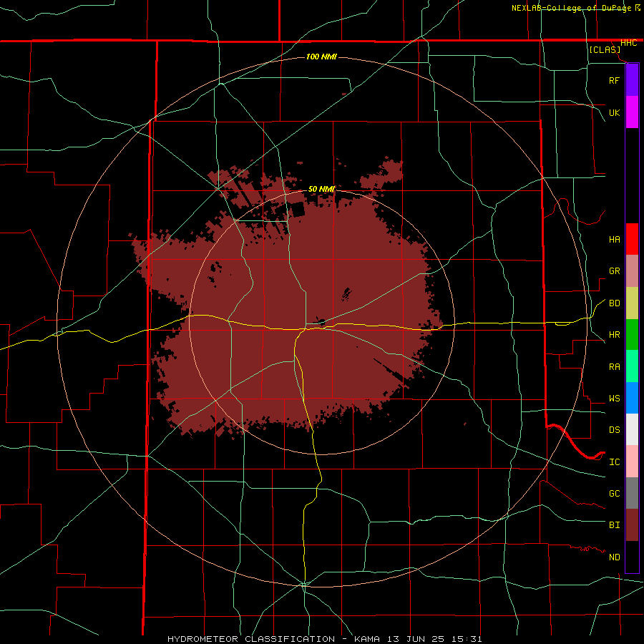Select the HA legend label text

[x=614, y=240]
